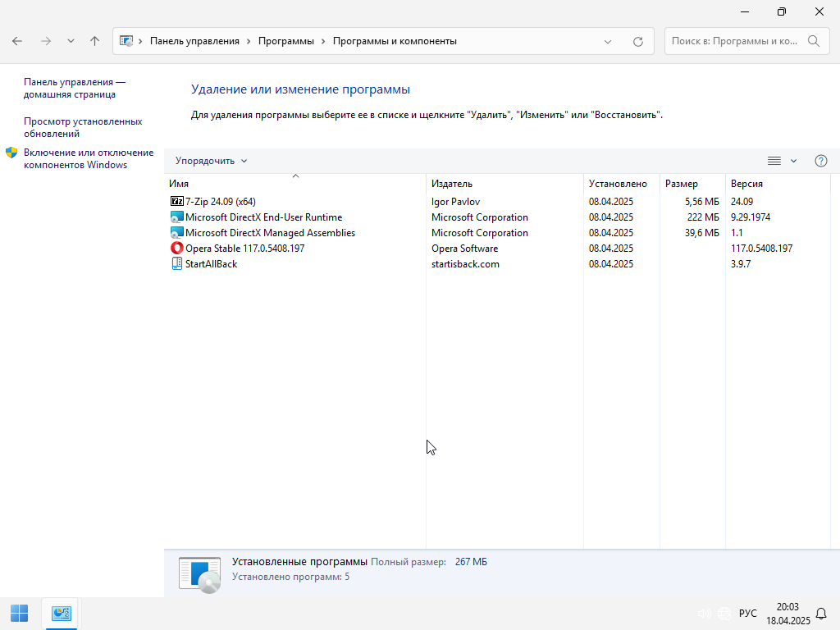
Task: Expand address bar history dropdown
Action: coord(608,41)
